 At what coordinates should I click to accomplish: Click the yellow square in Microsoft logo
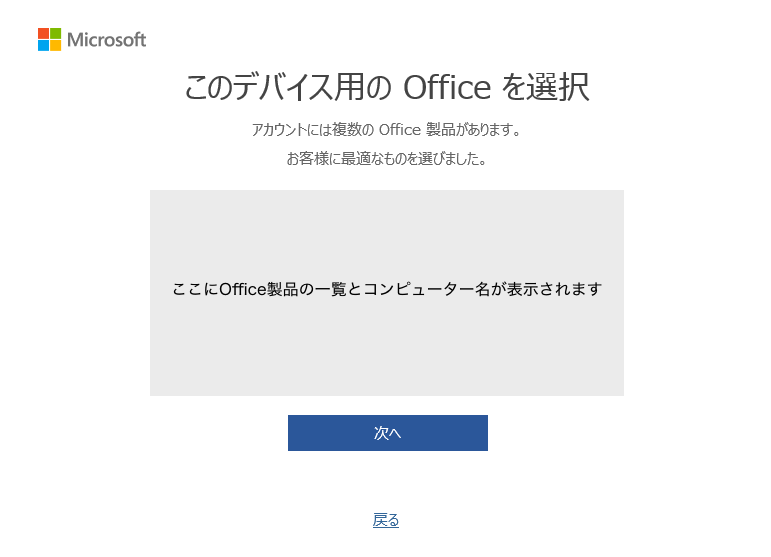(56, 45)
